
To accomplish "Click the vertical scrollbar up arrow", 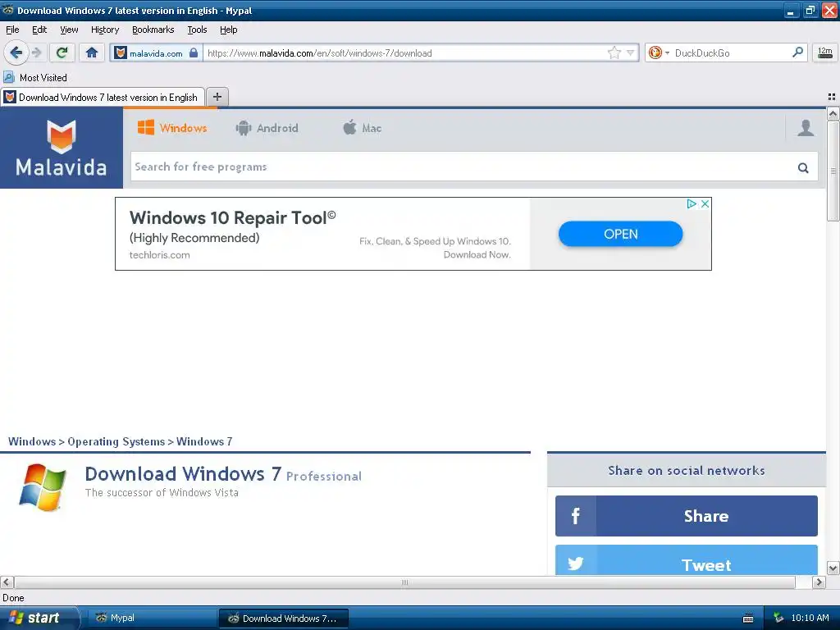I will click(x=833, y=113).
